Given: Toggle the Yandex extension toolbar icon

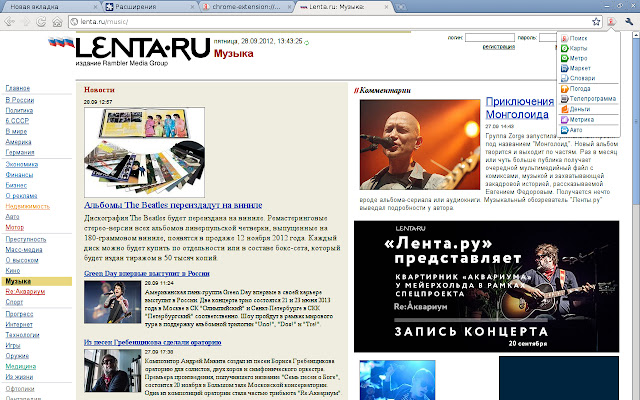Looking at the screenshot, I should pos(611,22).
